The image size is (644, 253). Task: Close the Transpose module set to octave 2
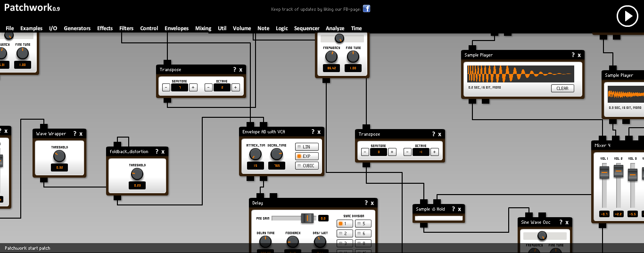pos(241,70)
